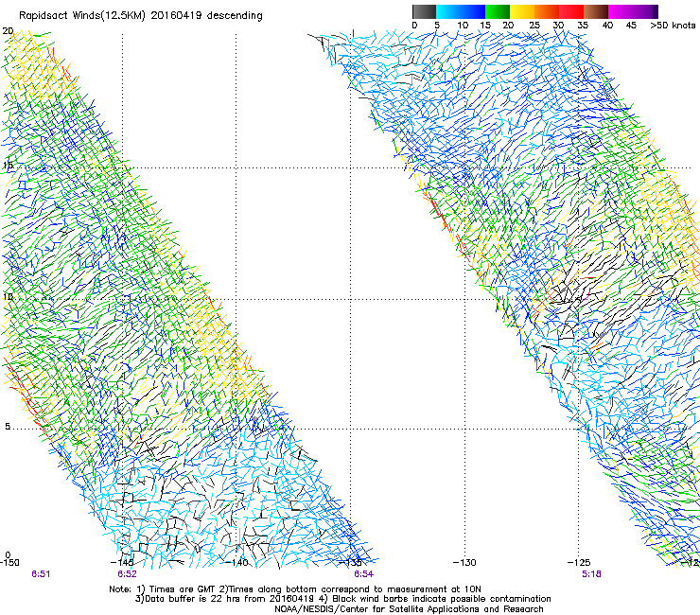Click the "5" latitude axis label
The image size is (700, 615).
pos(8,427)
